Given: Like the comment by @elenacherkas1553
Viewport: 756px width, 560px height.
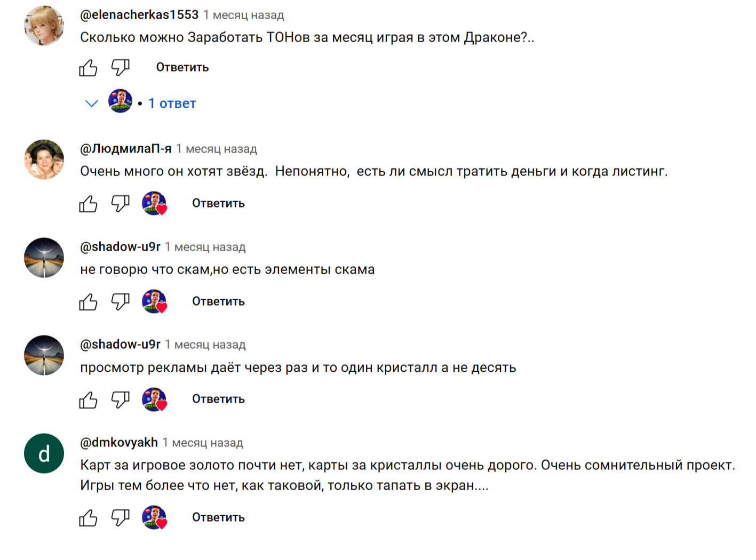Looking at the screenshot, I should click(x=88, y=68).
